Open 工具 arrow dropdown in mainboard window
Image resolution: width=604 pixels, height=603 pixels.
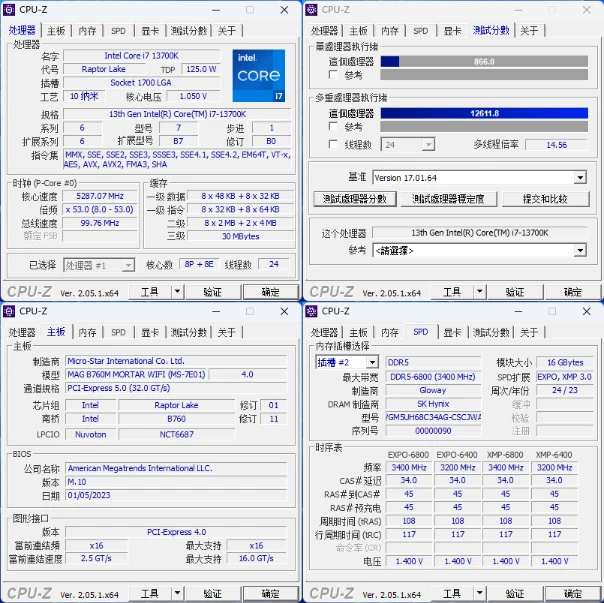(177, 593)
